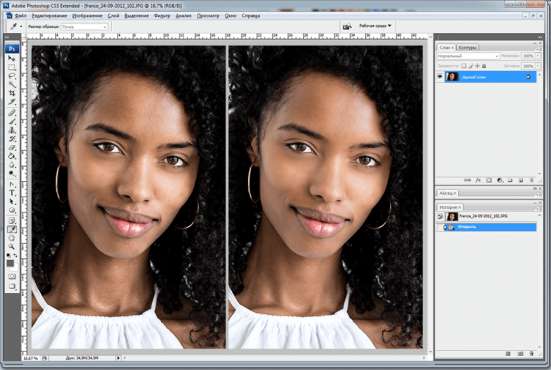551x370 pixels.
Task: Open the layer blend mode dropdown
Action: tap(468, 56)
